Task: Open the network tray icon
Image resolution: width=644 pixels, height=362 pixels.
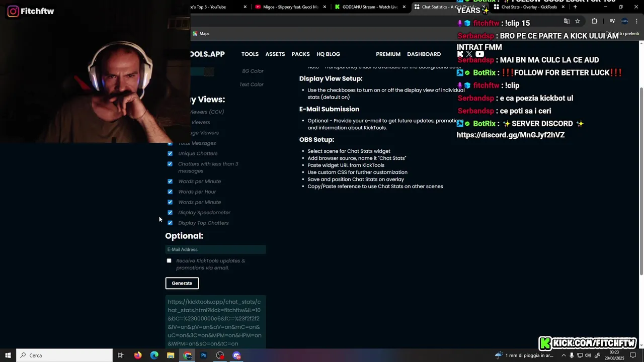Action: 580,355
